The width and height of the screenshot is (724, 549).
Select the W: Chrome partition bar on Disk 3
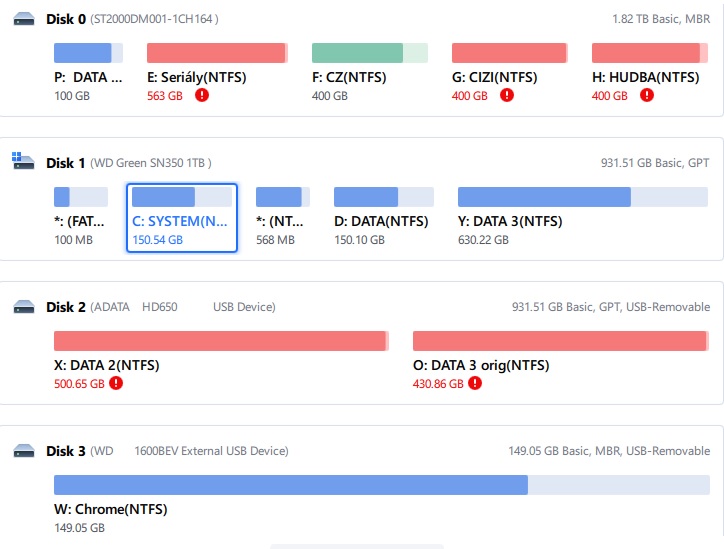(382, 485)
